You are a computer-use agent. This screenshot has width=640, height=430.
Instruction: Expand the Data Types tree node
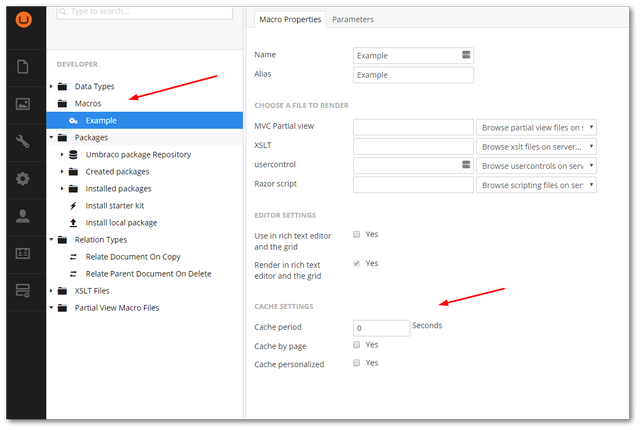click(x=51, y=86)
